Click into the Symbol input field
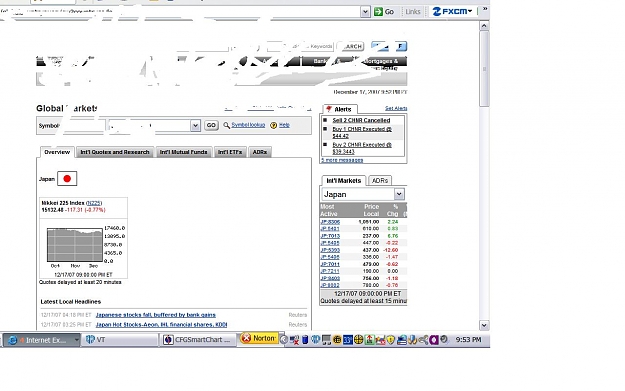The image size is (625, 391). coord(83,126)
